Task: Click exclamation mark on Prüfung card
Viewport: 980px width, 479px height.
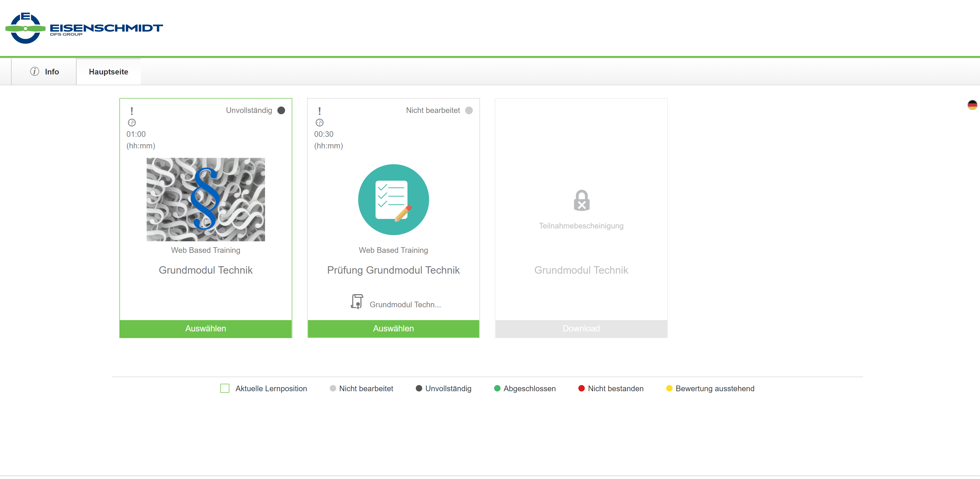Action: 319,111
